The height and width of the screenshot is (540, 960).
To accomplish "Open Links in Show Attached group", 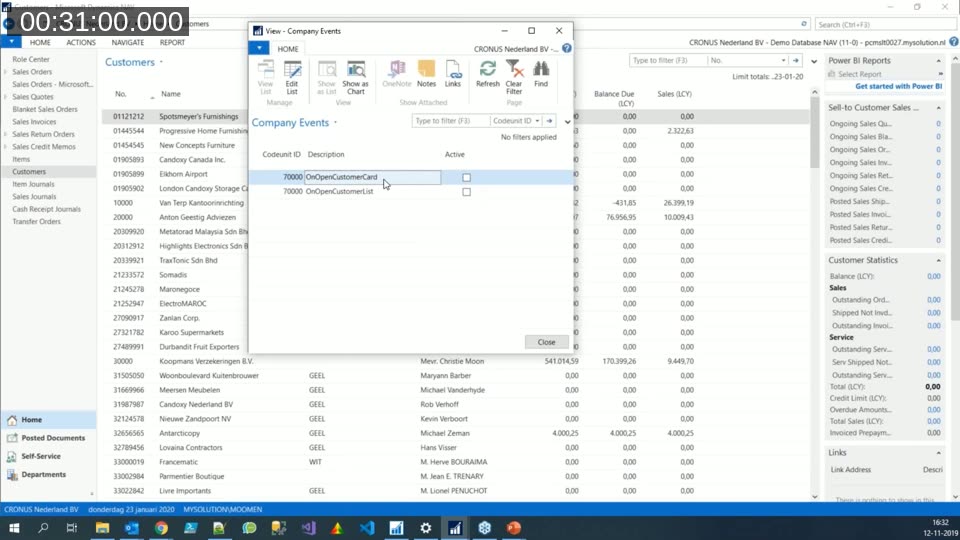I will tap(452, 75).
